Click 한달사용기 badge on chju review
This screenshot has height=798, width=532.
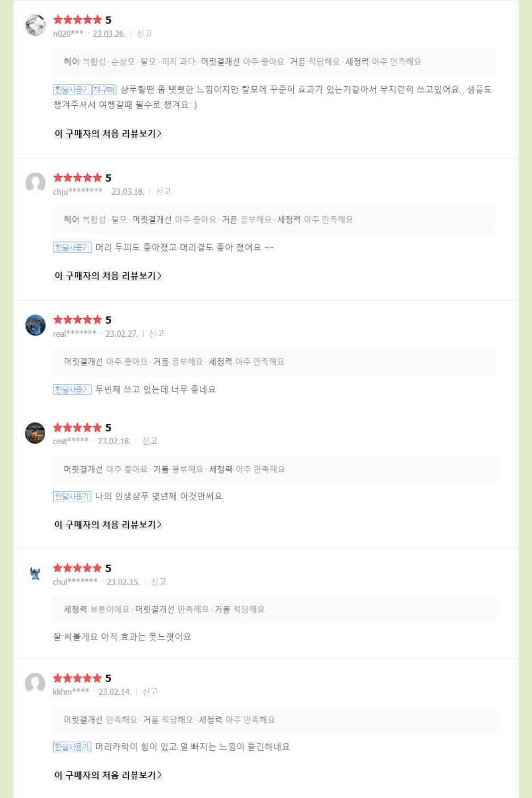72,247
